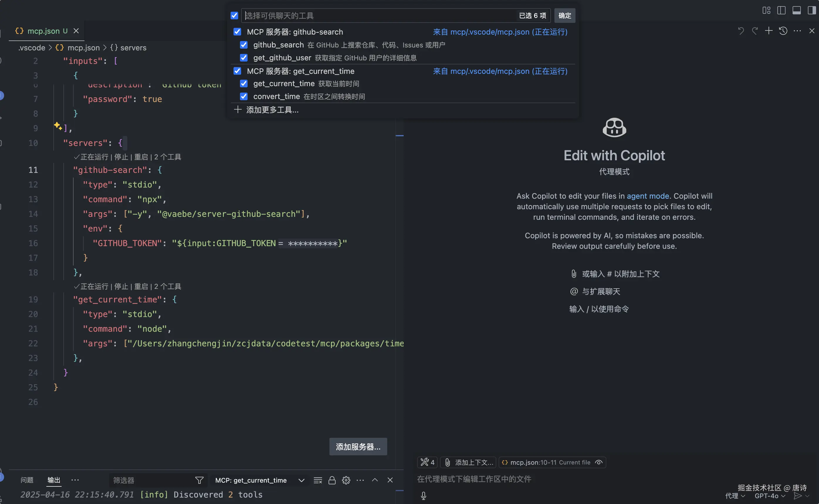Screen dimensions: 819x504
Task: Click the 确定 confirm button
Action: [564, 16]
